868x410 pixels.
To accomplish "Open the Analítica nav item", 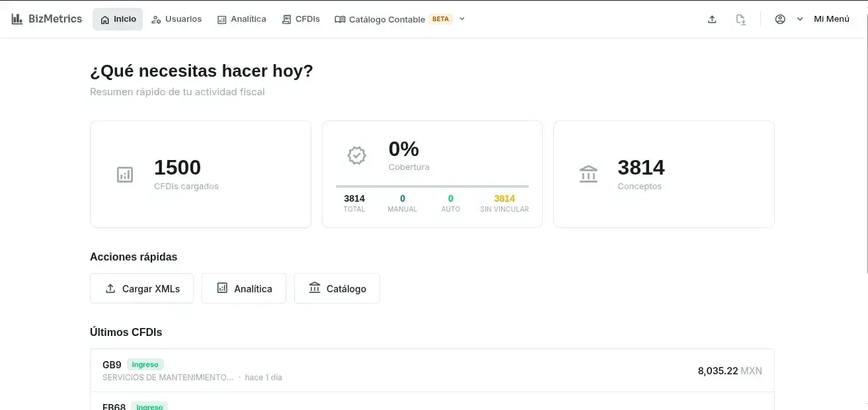I will pos(242,19).
